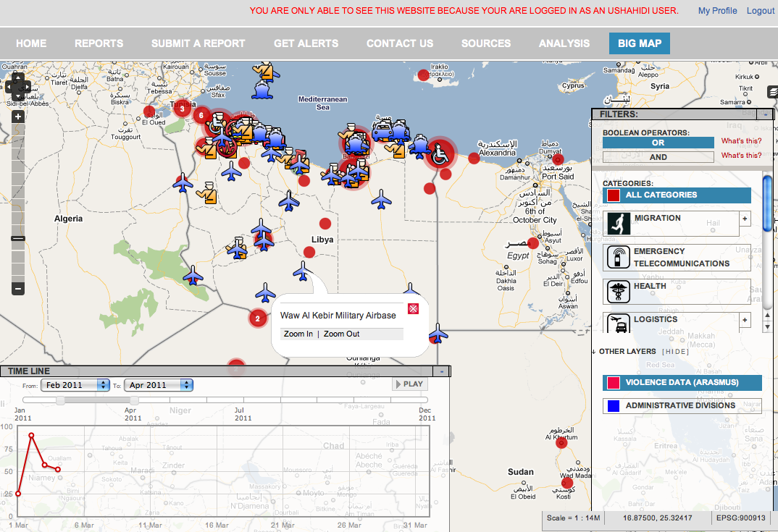The width and height of the screenshot is (778, 532).
Task: Close the Waw Al Kebir popup
Action: 413,309
